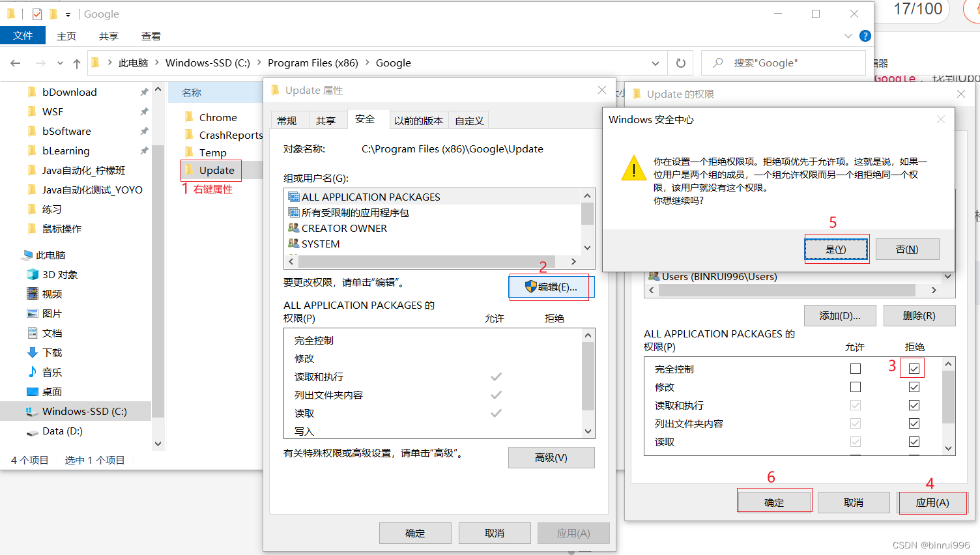Image resolution: width=980 pixels, height=555 pixels.
Task: Switch to 主页 ribbon tab
Action: pos(66,36)
